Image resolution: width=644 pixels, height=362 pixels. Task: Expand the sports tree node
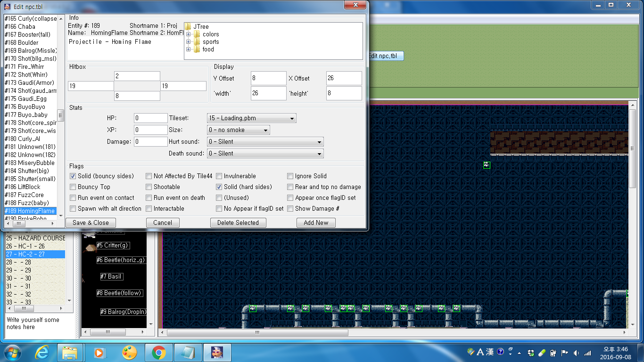pos(189,41)
